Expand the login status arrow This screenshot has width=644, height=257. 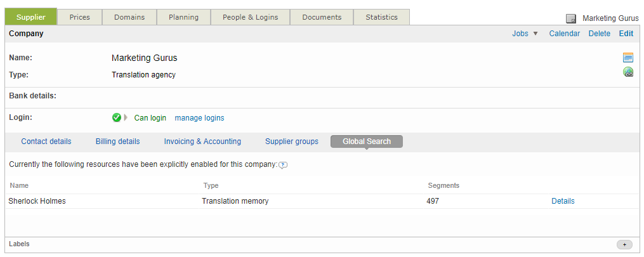[x=126, y=117]
